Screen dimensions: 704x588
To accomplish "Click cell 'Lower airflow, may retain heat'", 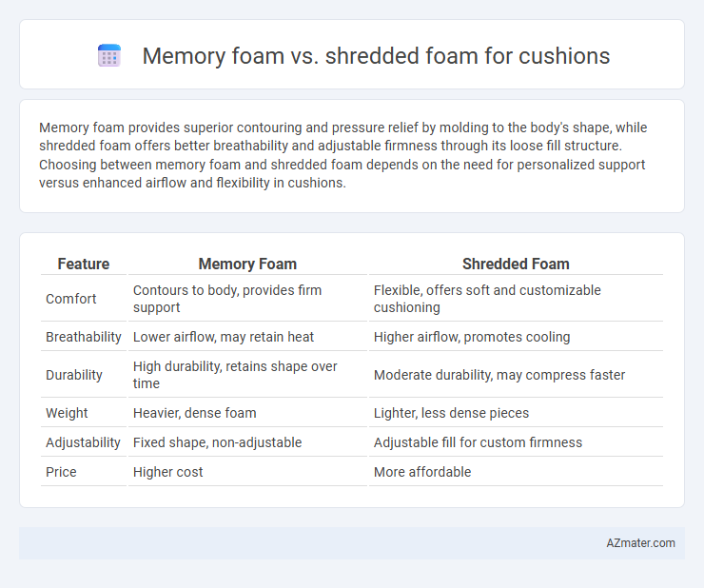I will [x=247, y=337].
